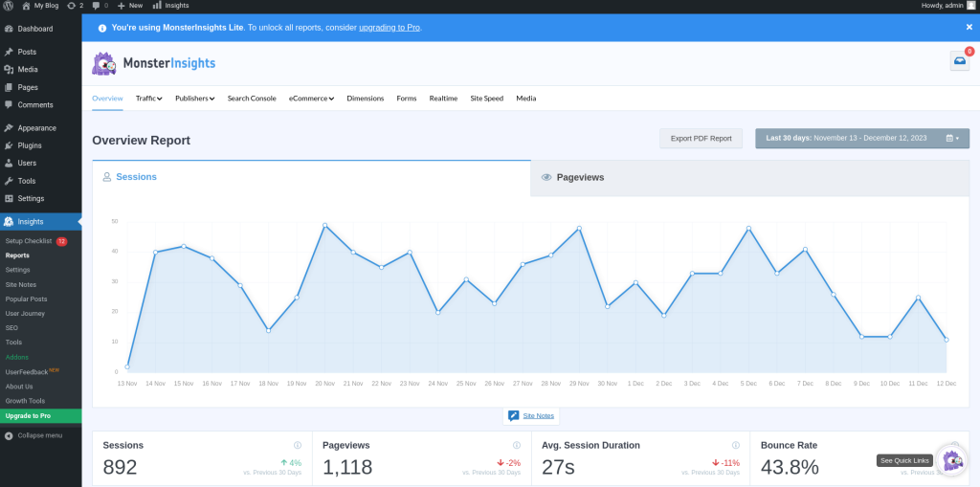Click the 29 Nov data point on chart

click(x=579, y=228)
